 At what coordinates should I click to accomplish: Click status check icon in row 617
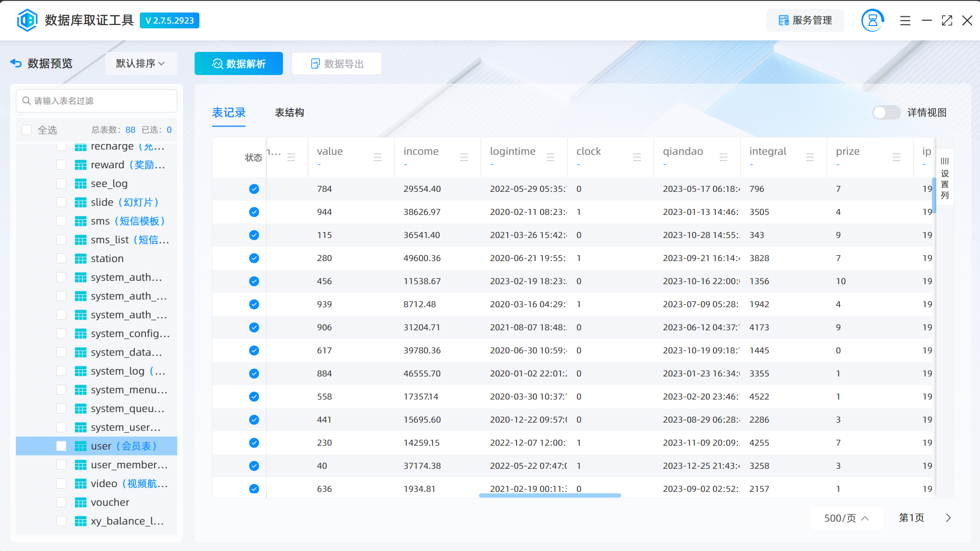[254, 351]
